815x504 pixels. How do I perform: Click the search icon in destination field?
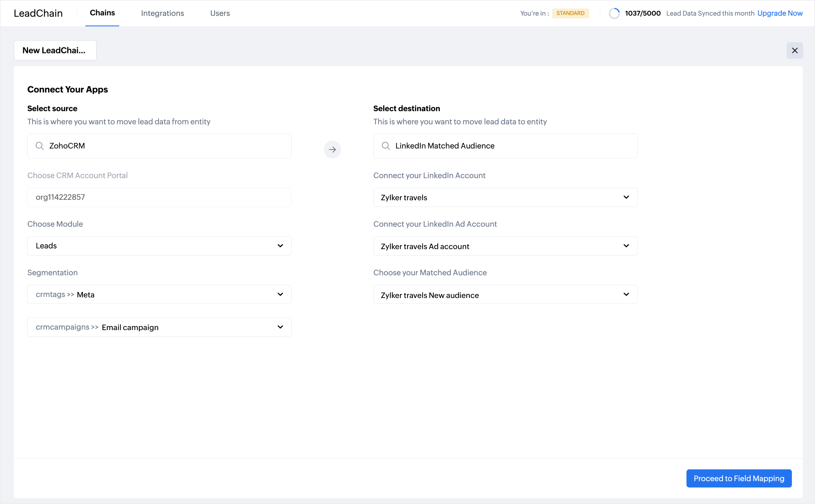[386, 146]
